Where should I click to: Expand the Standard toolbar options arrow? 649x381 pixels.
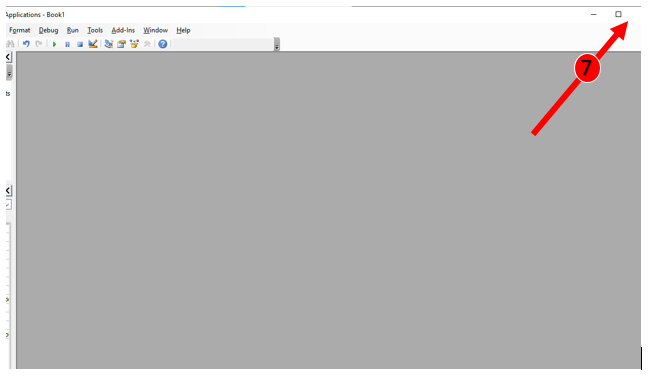coord(277,44)
